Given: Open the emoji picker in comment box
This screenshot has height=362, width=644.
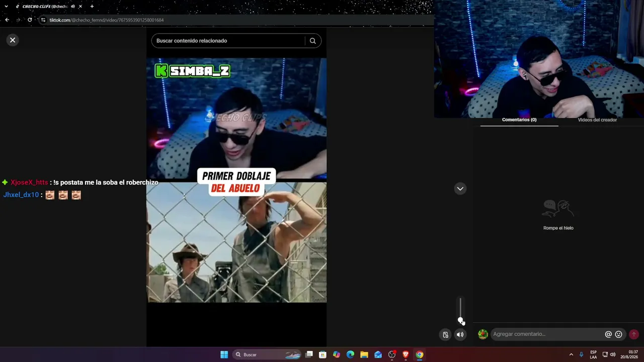Looking at the screenshot, I should click(619, 334).
